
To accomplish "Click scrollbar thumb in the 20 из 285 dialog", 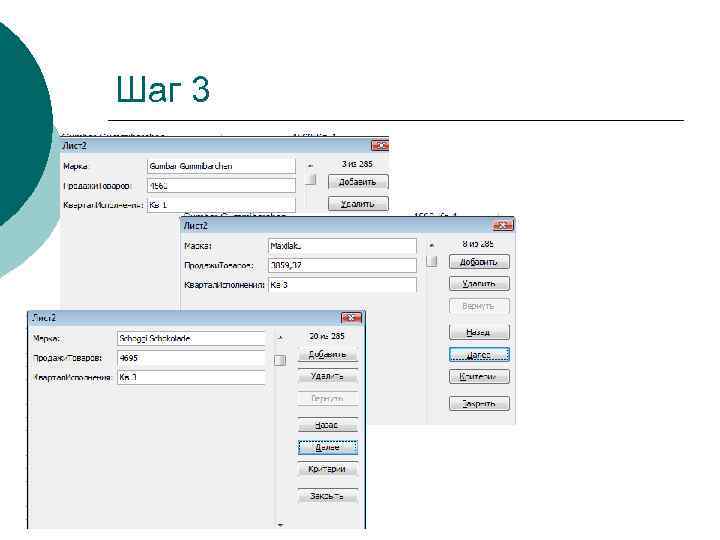I will click(280, 360).
